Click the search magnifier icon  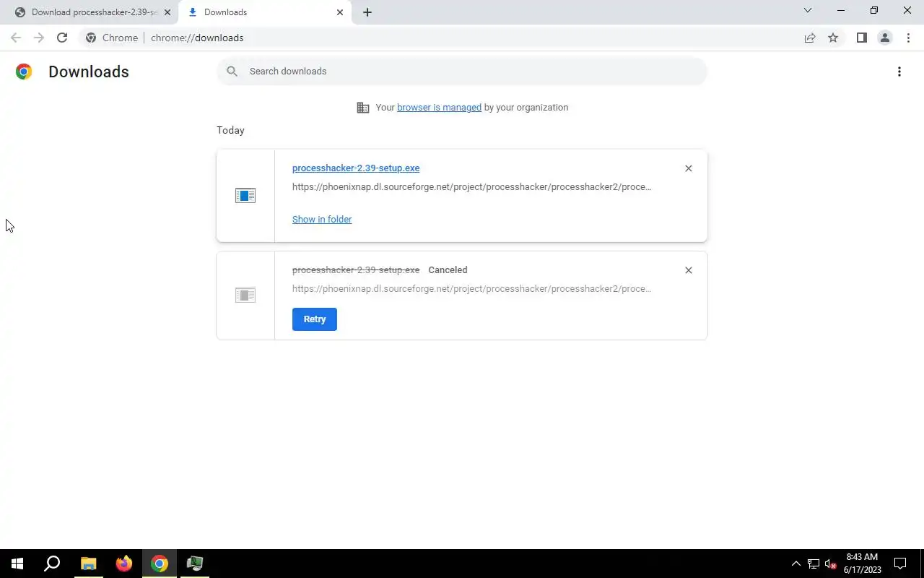pos(232,71)
